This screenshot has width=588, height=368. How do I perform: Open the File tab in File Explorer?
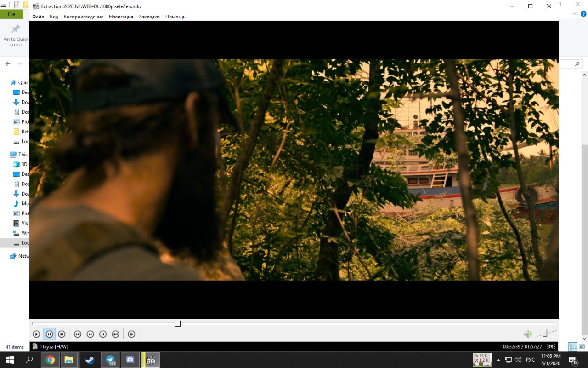point(11,14)
